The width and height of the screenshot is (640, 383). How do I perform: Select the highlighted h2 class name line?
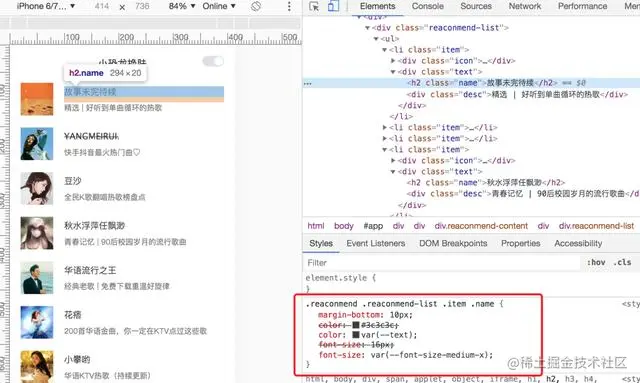[x=471, y=83]
